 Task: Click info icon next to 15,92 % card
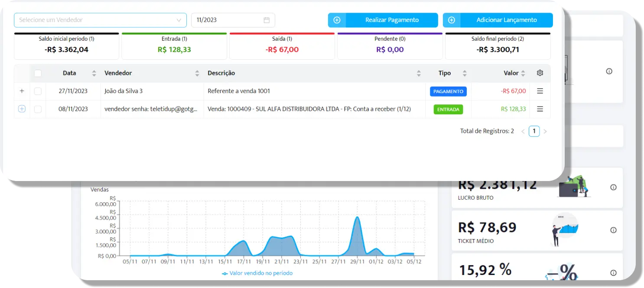[613, 273]
